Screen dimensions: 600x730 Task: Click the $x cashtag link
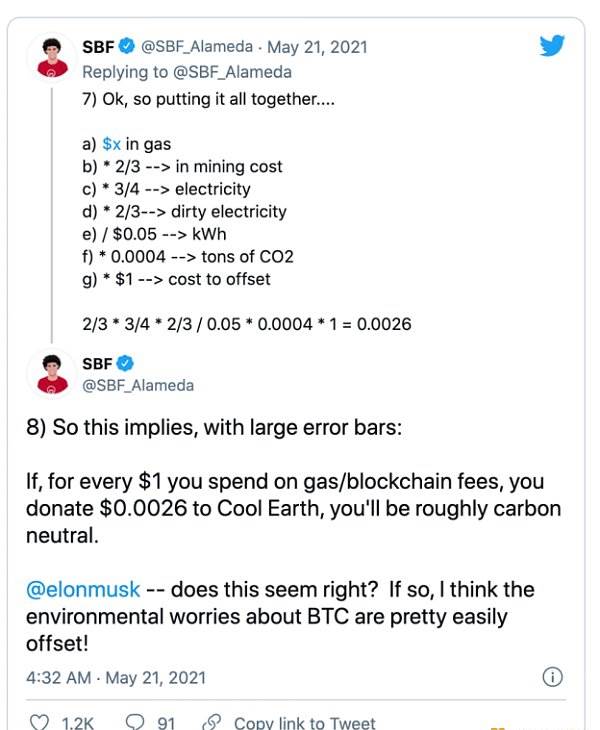112,144
